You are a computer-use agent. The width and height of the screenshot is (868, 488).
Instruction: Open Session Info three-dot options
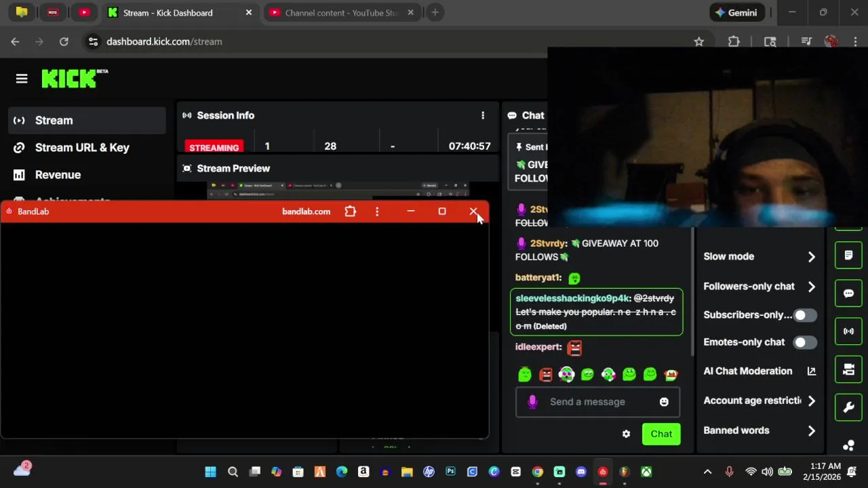483,115
